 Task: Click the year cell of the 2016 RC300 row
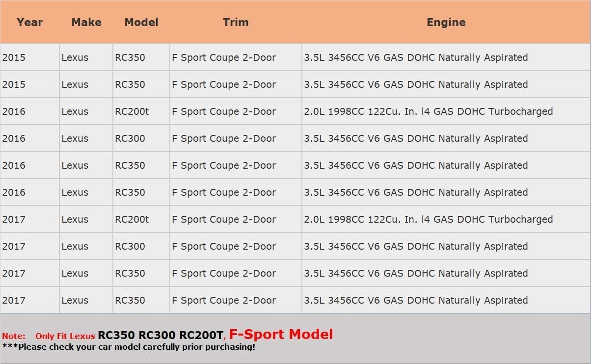click(x=14, y=138)
